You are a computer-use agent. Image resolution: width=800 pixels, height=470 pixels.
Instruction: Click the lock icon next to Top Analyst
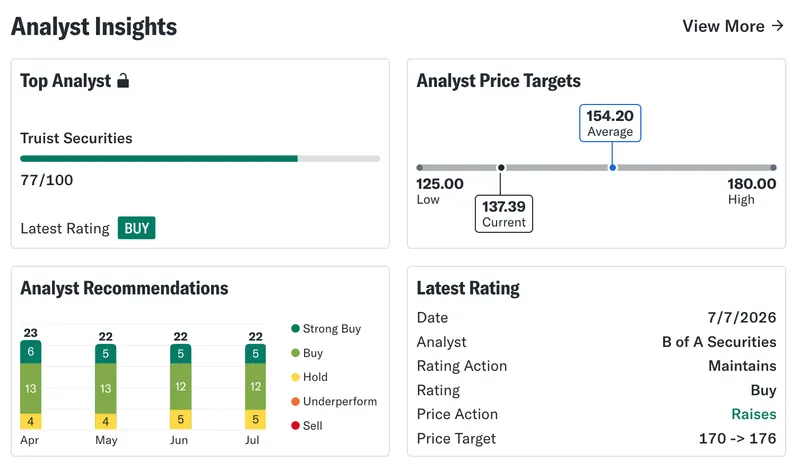[x=123, y=81]
